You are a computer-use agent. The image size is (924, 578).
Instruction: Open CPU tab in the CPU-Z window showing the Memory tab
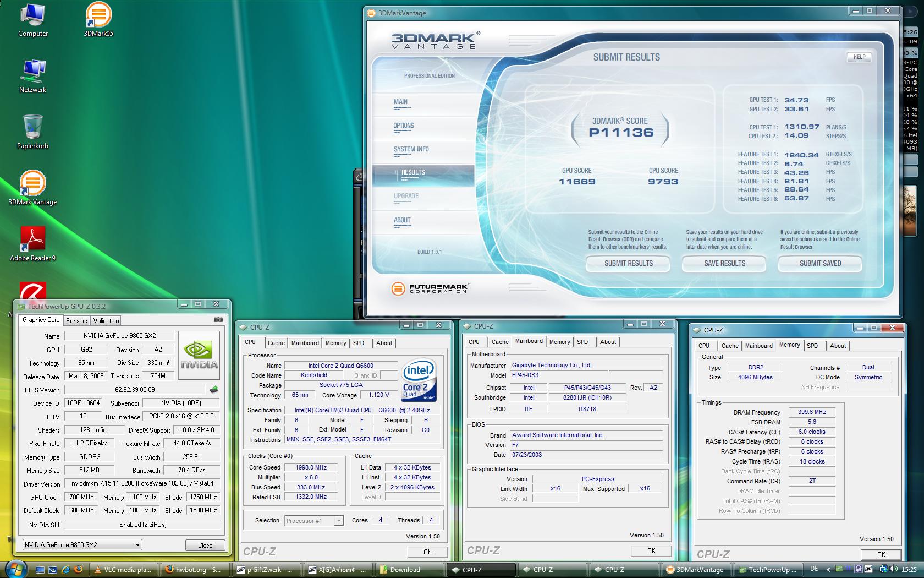(704, 346)
